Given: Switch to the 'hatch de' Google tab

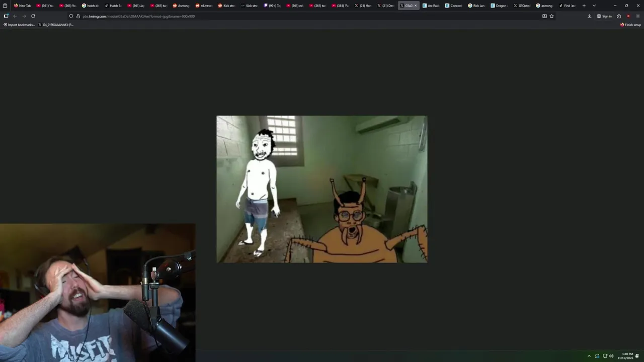Looking at the screenshot, I should [x=90, y=6].
